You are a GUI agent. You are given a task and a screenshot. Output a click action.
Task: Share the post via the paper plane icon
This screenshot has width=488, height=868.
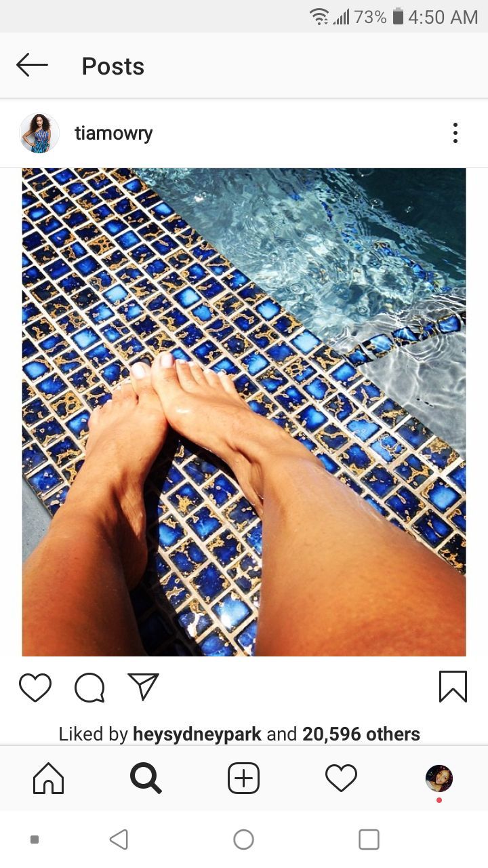[143, 686]
